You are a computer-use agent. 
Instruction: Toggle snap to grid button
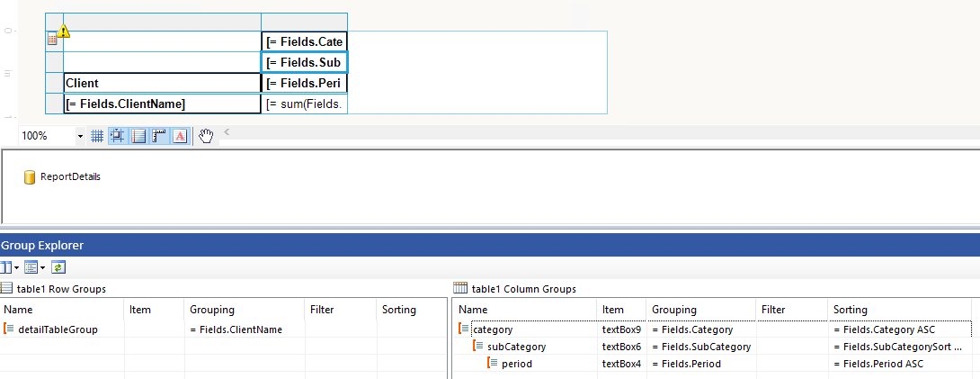(118, 136)
